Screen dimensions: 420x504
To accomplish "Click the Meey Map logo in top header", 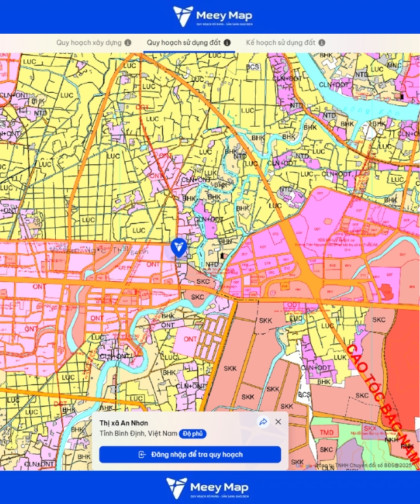I will click(212, 16).
